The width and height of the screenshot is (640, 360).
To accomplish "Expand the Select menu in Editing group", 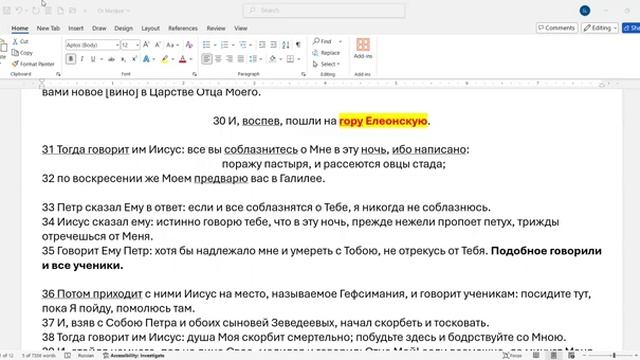I will pyautogui.click(x=326, y=64).
